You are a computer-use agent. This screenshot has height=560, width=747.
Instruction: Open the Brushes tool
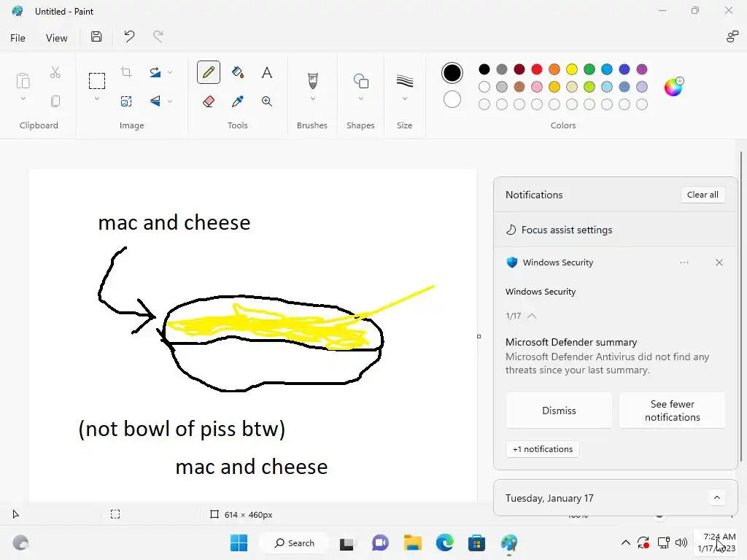(x=312, y=80)
